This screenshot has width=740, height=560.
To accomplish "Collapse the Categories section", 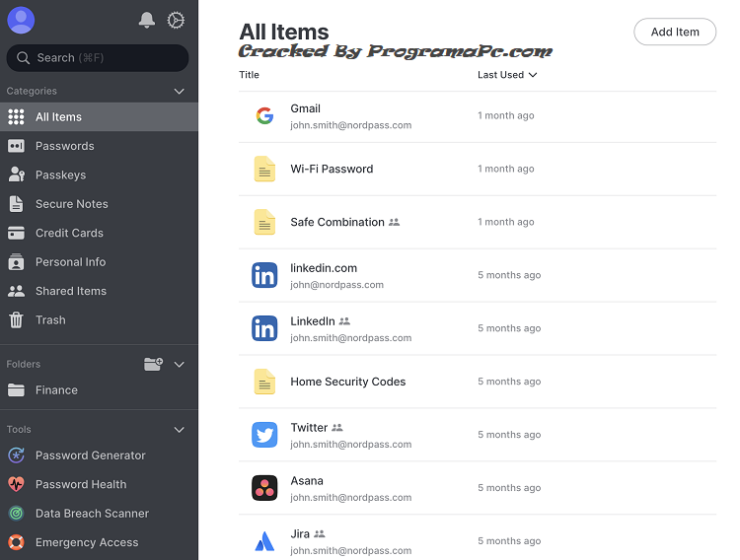I will pyautogui.click(x=180, y=92).
